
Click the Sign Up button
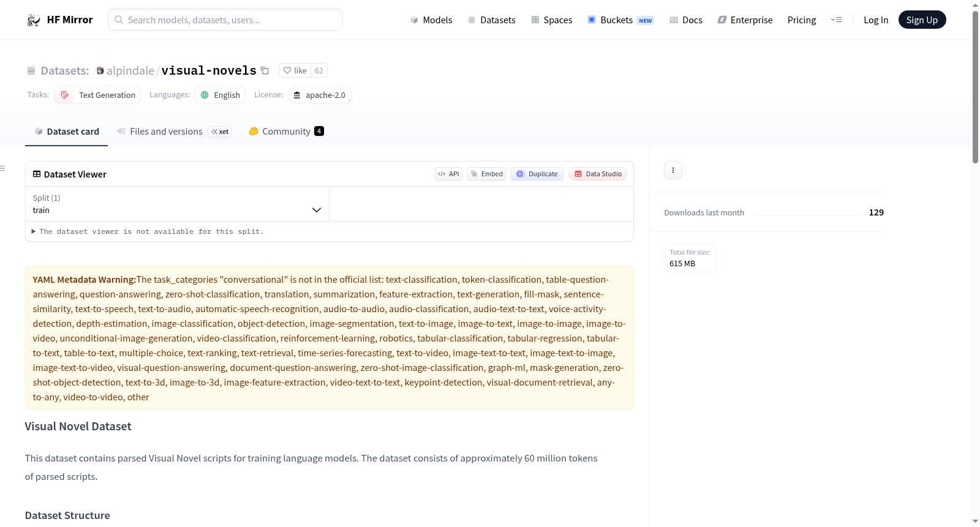click(x=922, y=20)
